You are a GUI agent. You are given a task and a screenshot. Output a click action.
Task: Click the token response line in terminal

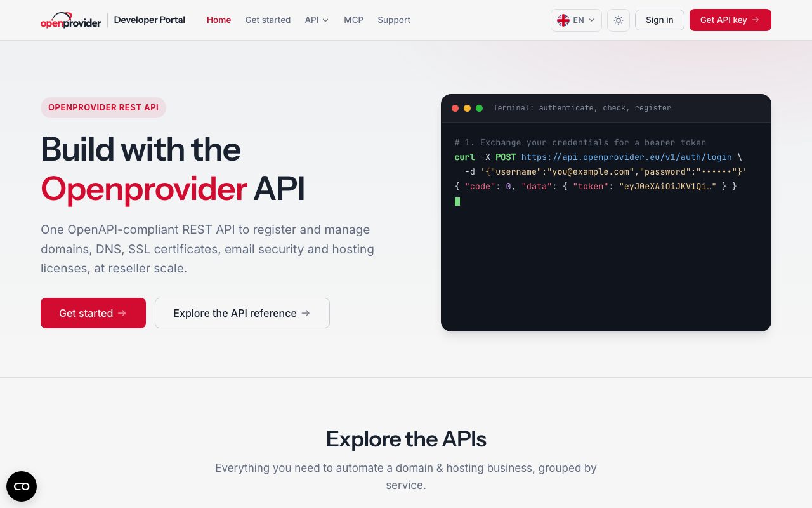coord(596,186)
